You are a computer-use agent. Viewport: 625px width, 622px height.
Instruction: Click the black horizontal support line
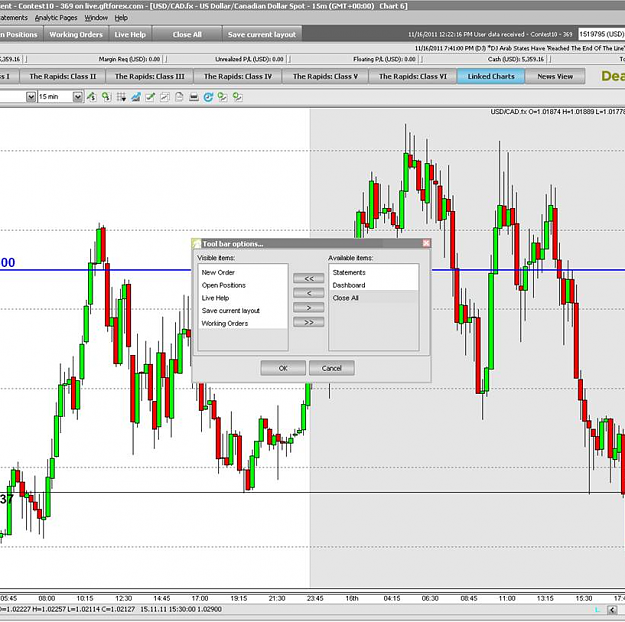point(312,493)
